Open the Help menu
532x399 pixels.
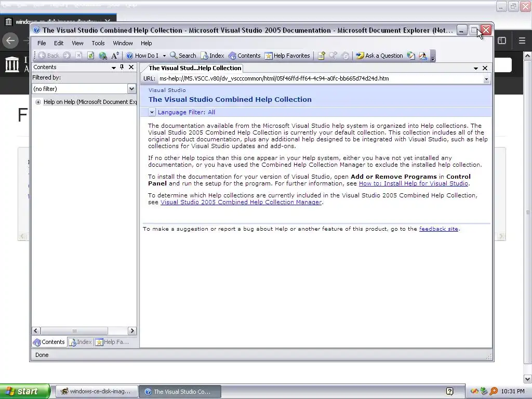pyautogui.click(x=146, y=43)
